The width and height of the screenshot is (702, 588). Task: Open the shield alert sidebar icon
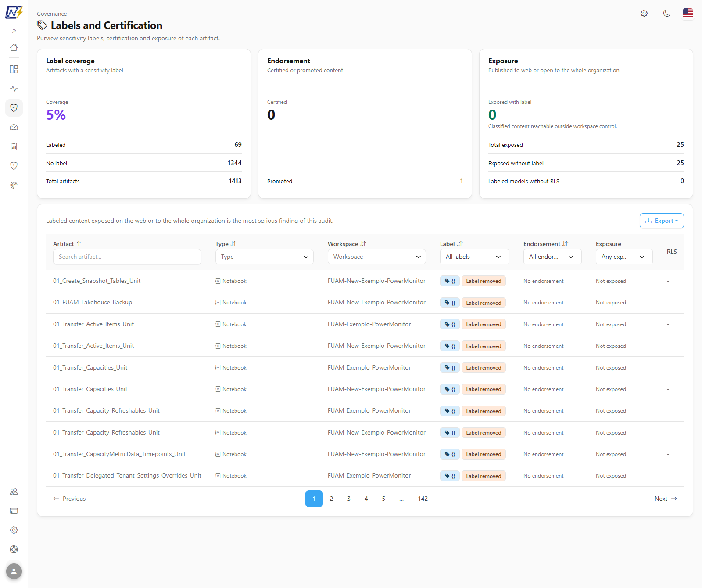pos(14,166)
